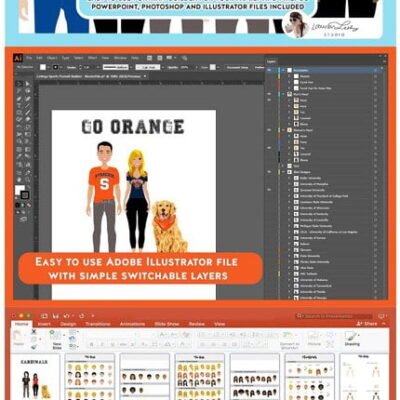
Task: Show the Text layer
Action: tap(269, 166)
